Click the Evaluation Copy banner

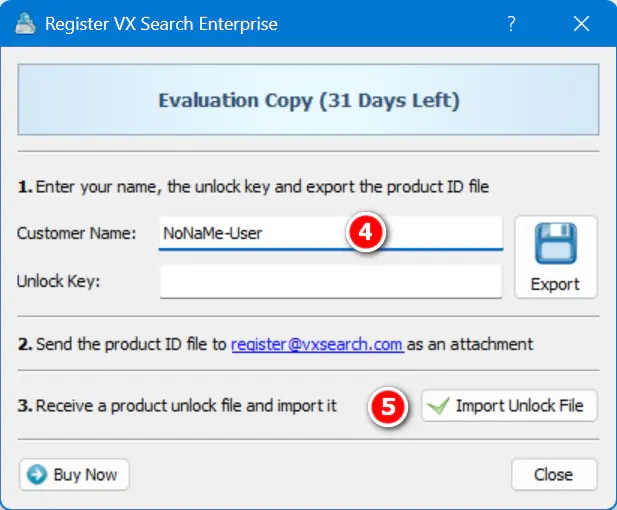pos(308,101)
